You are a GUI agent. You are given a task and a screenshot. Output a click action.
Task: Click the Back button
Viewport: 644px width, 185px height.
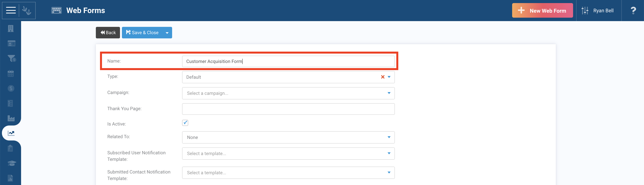click(x=108, y=33)
